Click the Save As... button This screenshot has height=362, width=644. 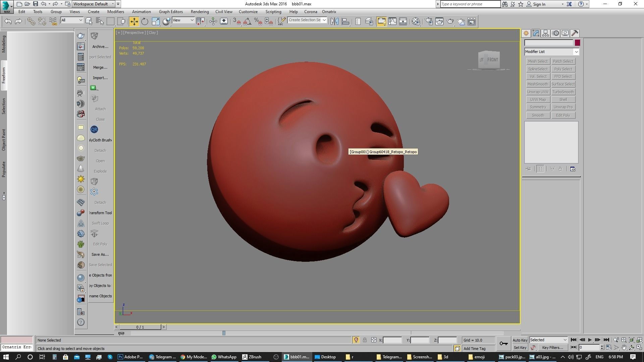click(x=100, y=254)
